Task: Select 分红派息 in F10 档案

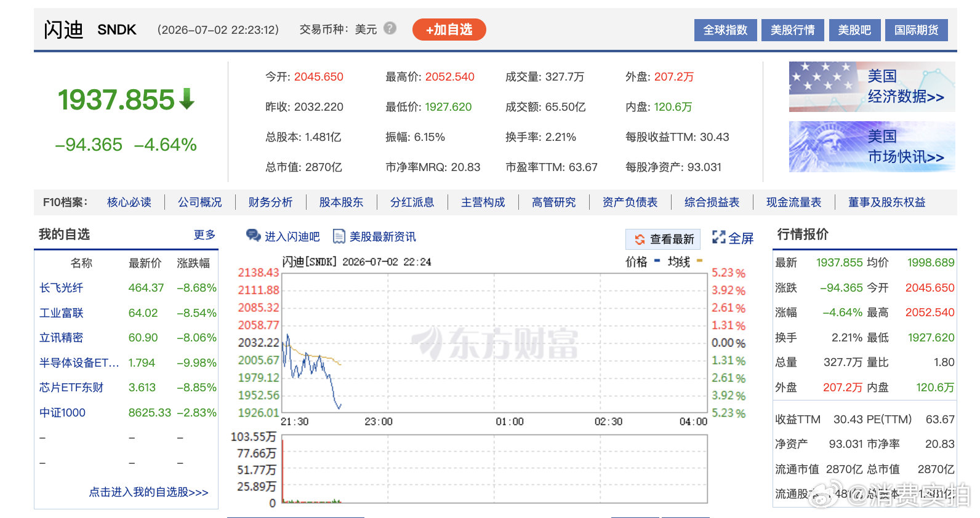Action: tap(412, 202)
